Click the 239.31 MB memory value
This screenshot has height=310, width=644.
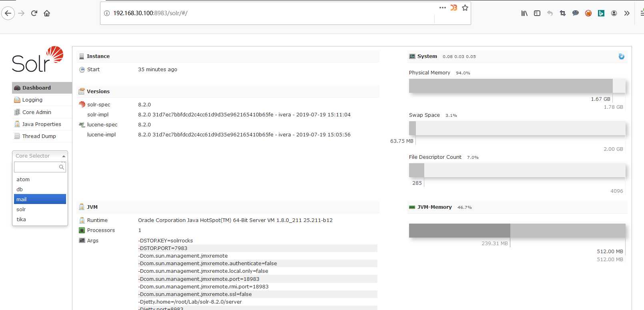click(495, 243)
